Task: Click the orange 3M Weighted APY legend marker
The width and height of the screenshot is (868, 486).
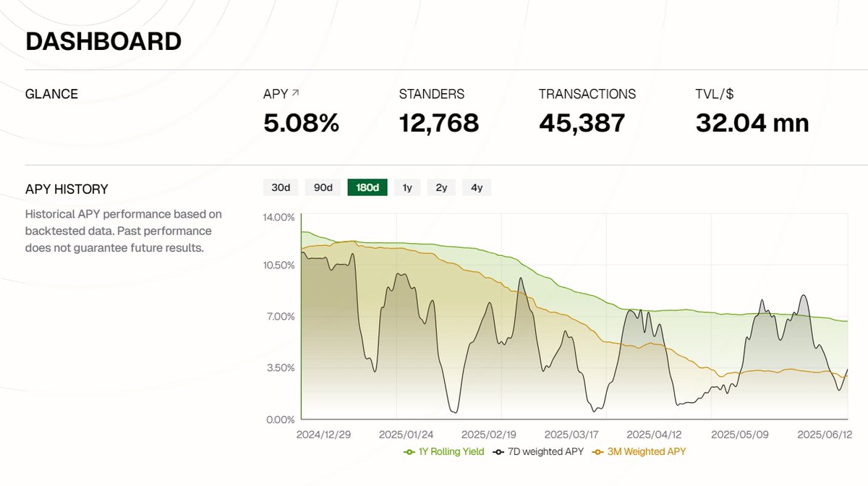Action: pos(597,452)
